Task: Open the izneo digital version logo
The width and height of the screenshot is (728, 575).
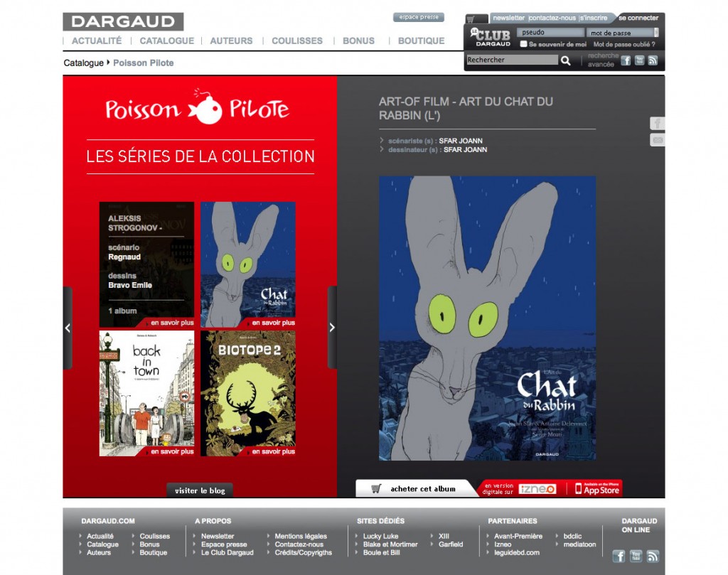Action: [537, 489]
